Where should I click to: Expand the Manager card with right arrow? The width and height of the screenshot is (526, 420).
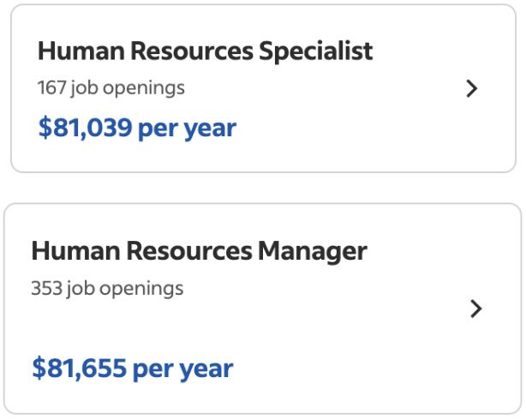coord(476,309)
